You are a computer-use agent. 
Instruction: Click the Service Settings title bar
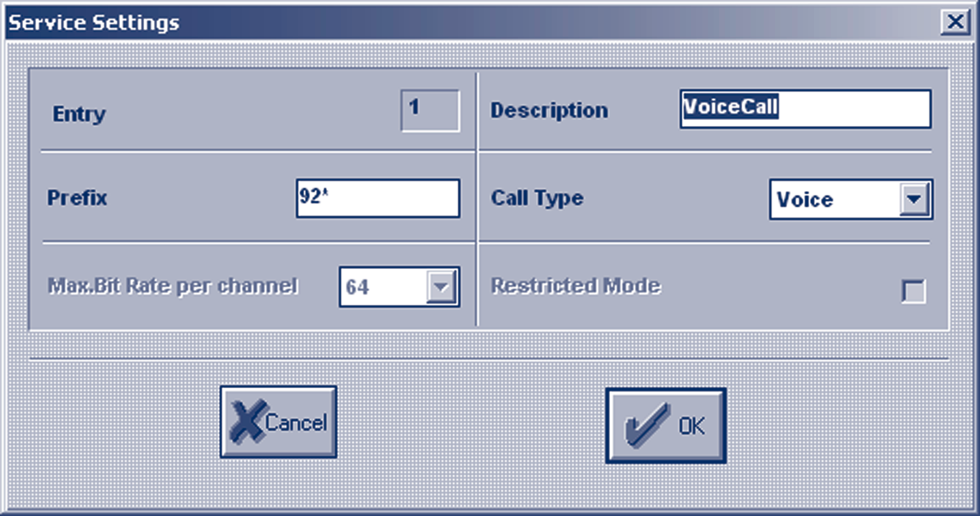(247, 22)
